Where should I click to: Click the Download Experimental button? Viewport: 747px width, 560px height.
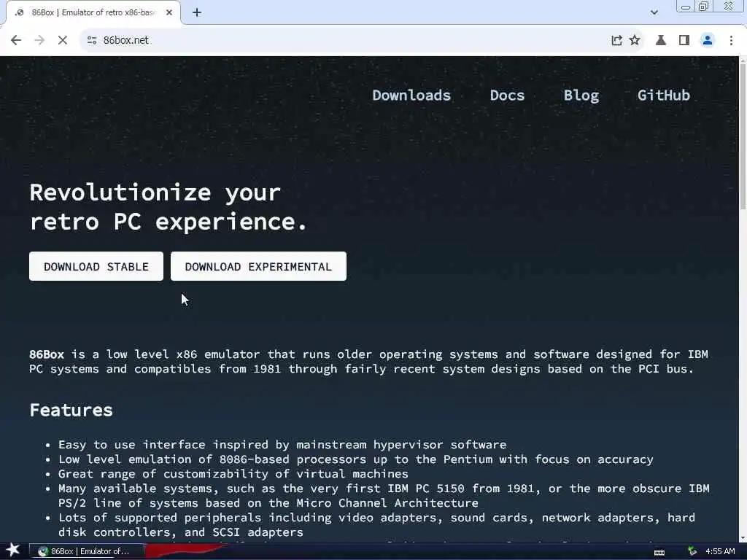(258, 267)
